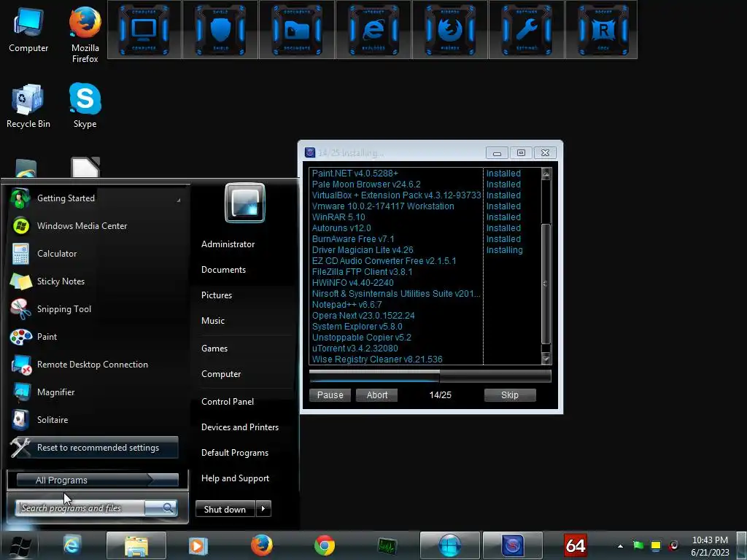Viewport: 747px width, 560px height.
Task: Click the Windows globe taskbar button
Action: pos(449,545)
